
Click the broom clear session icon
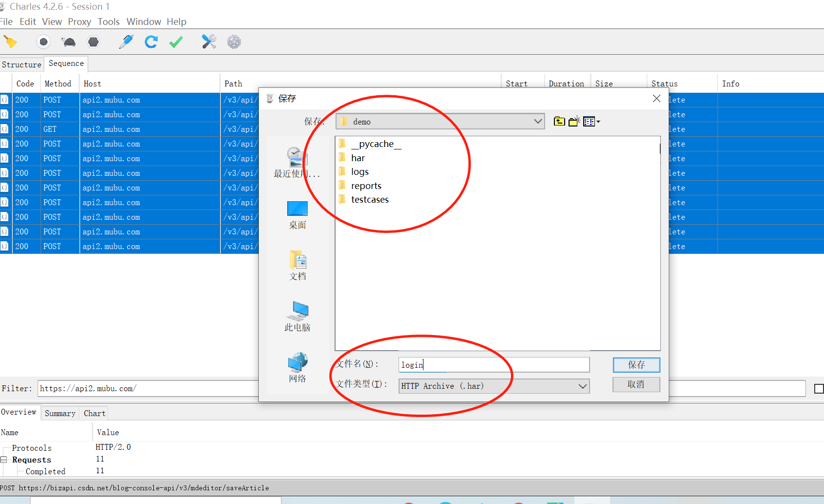tap(10, 42)
